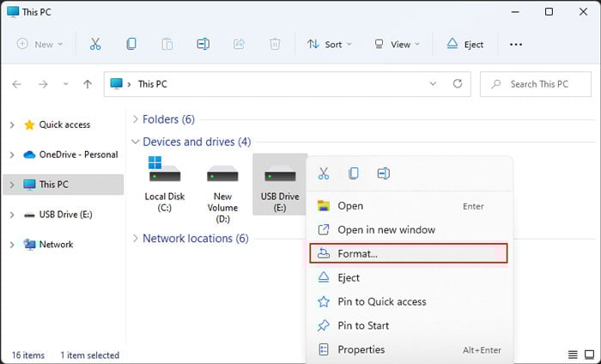Viewport: 601px width, 364px height.
Task: Select Properties in the context menu
Action: (x=361, y=349)
